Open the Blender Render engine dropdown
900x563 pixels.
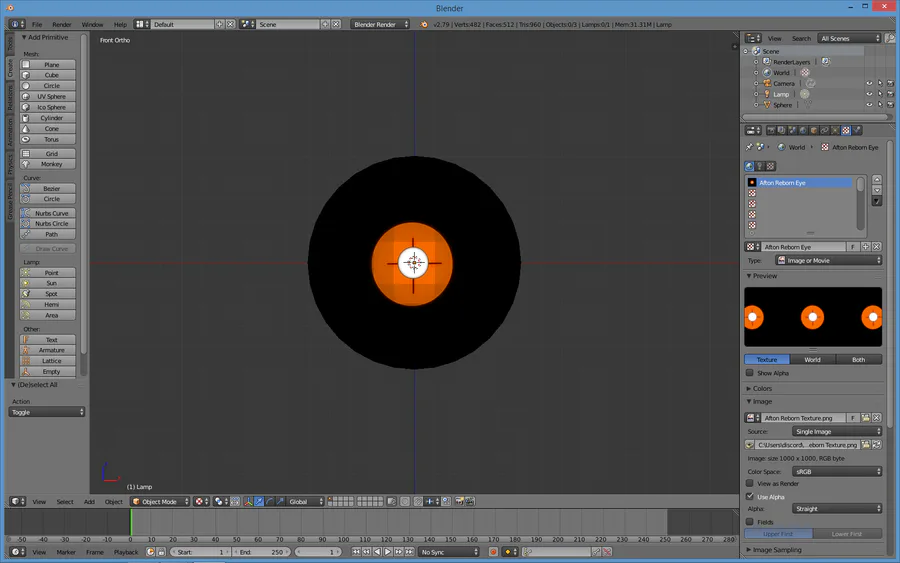(380, 24)
